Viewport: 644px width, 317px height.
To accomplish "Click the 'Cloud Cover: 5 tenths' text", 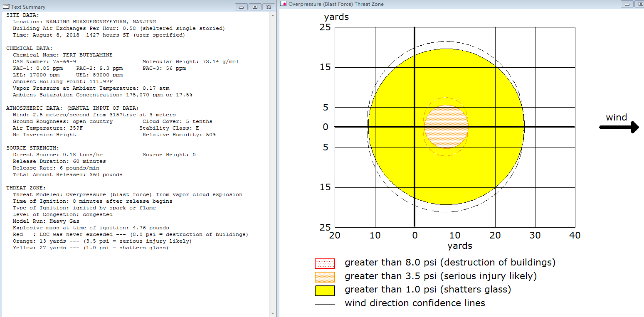I will [178, 121].
